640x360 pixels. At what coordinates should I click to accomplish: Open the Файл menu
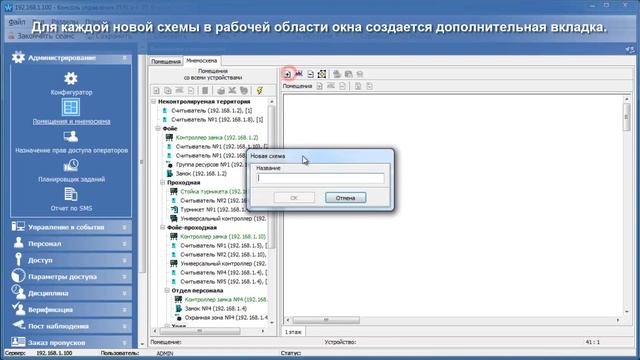tap(17, 22)
